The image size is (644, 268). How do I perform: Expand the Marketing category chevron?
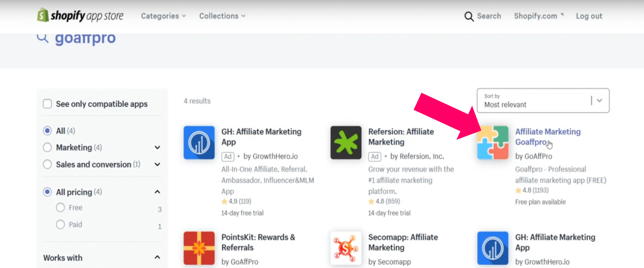point(157,147)
